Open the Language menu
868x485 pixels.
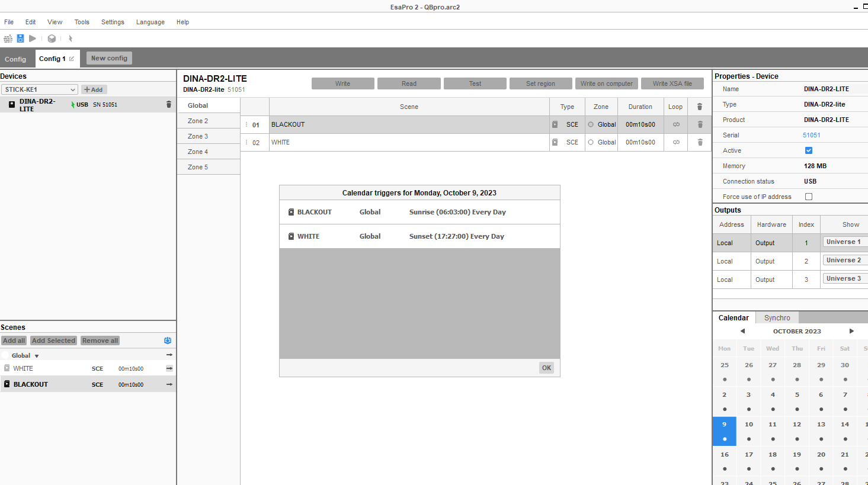(150, 22)
